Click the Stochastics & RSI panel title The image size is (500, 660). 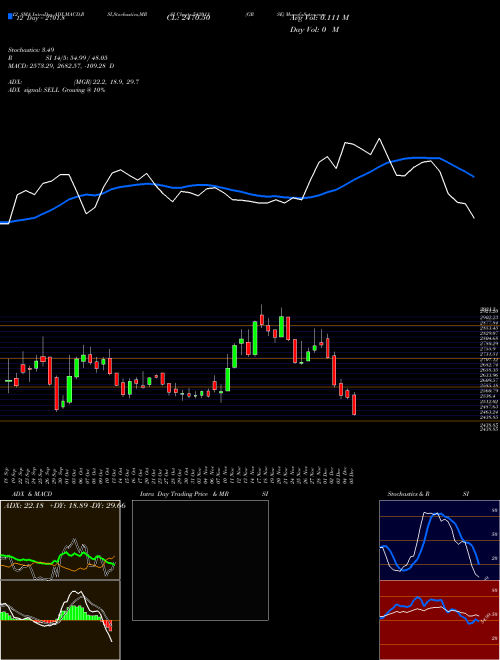428,494
